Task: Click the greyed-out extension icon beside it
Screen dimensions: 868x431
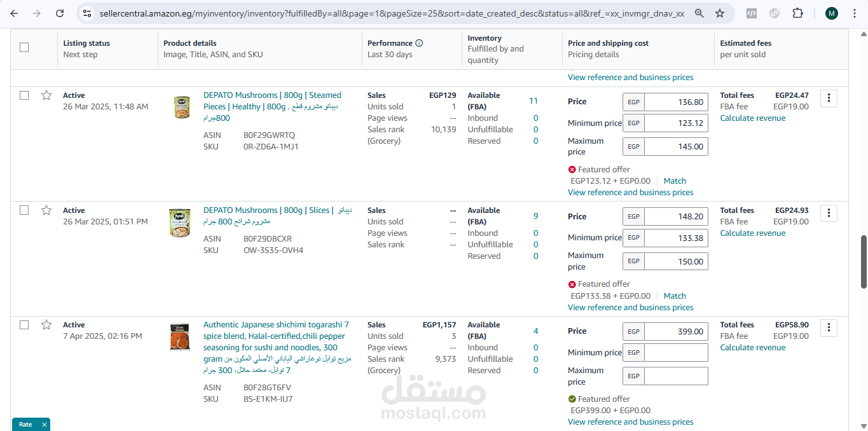Action: [x=774, y=13]
